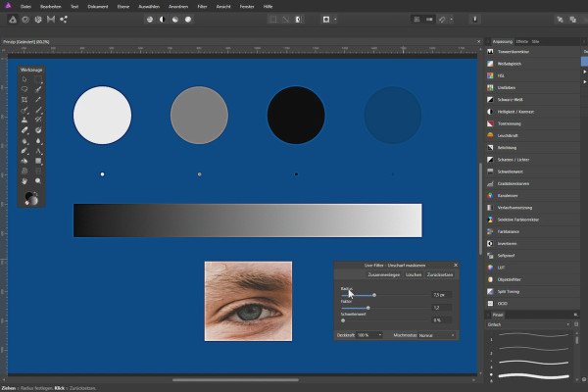Add a LUT adjustment
The image size is (588, 392).
[x=533, y=268]
